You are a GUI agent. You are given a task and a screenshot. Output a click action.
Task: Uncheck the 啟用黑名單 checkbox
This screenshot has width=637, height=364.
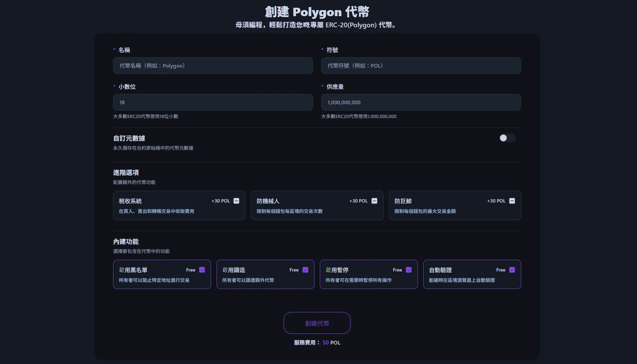(x=202, y=270)
